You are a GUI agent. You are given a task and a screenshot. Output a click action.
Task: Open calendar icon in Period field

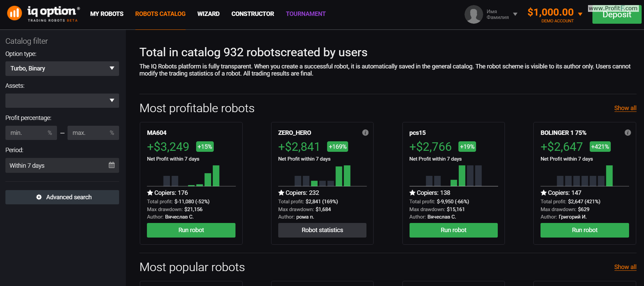coord(112,165)
